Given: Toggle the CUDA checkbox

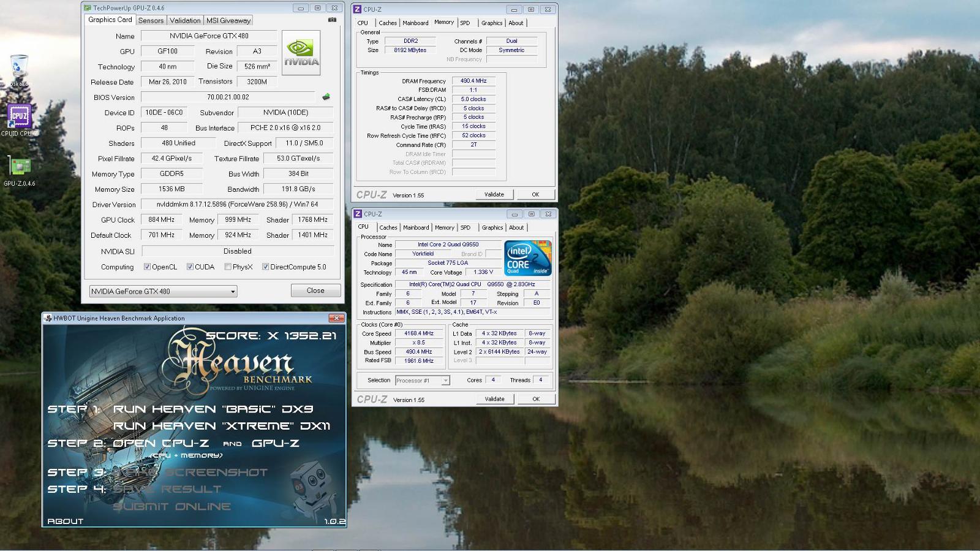Looking at the screenshot, I should pos(190,267).
